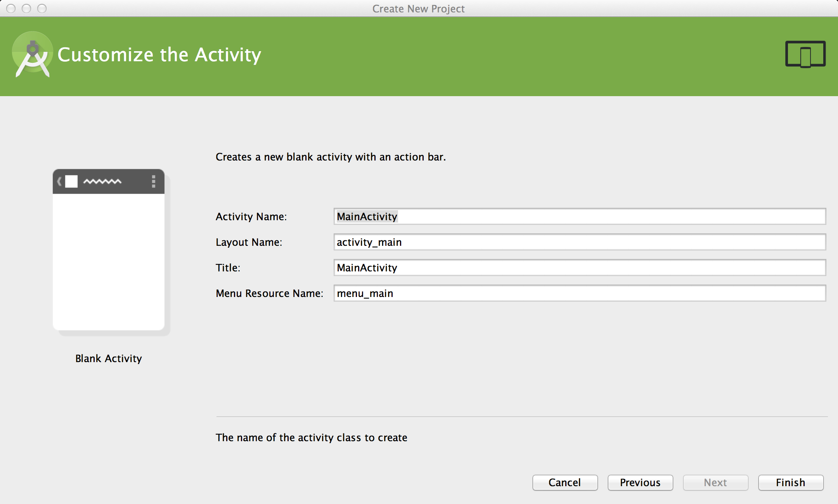Click the white app icon square in preview

click(71, 181)
